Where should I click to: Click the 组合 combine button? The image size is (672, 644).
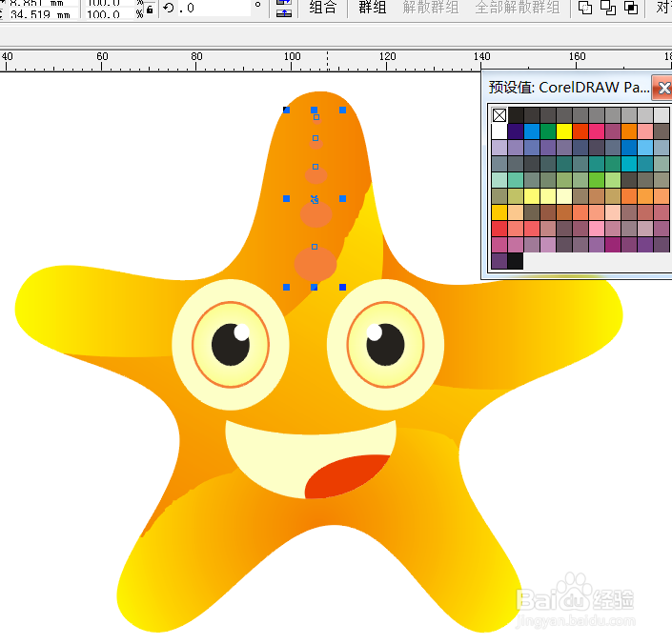[x=323, y=8]
